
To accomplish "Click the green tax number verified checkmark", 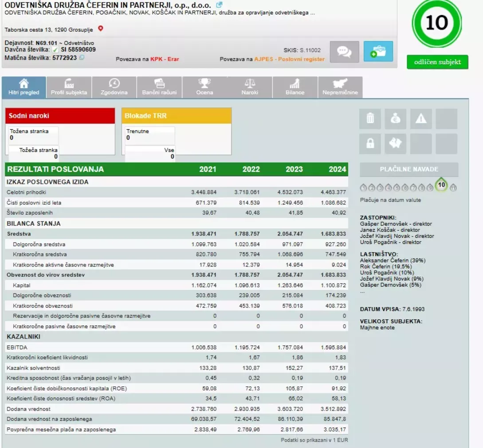I will (55, 50).
